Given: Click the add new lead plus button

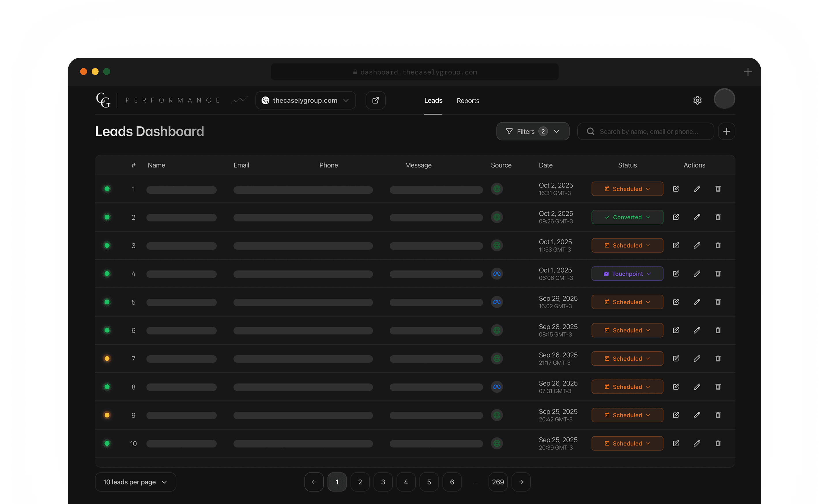Looking at the screenshot, I should (726, 131).
